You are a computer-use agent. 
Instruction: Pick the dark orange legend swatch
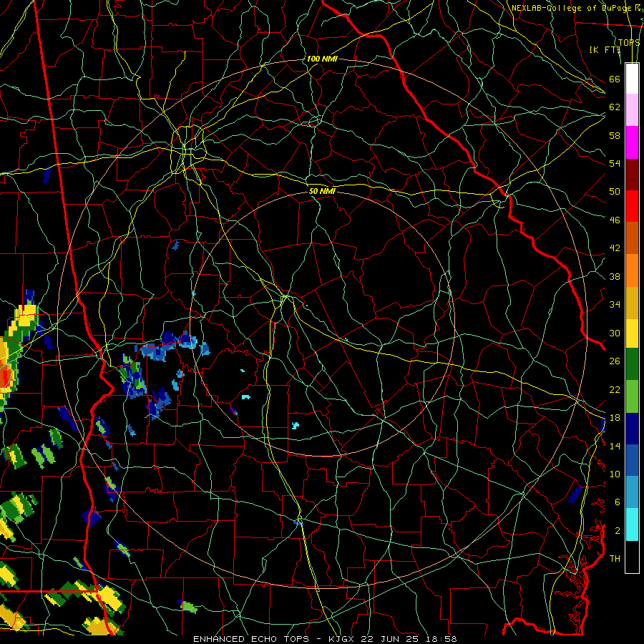(632, 238)
